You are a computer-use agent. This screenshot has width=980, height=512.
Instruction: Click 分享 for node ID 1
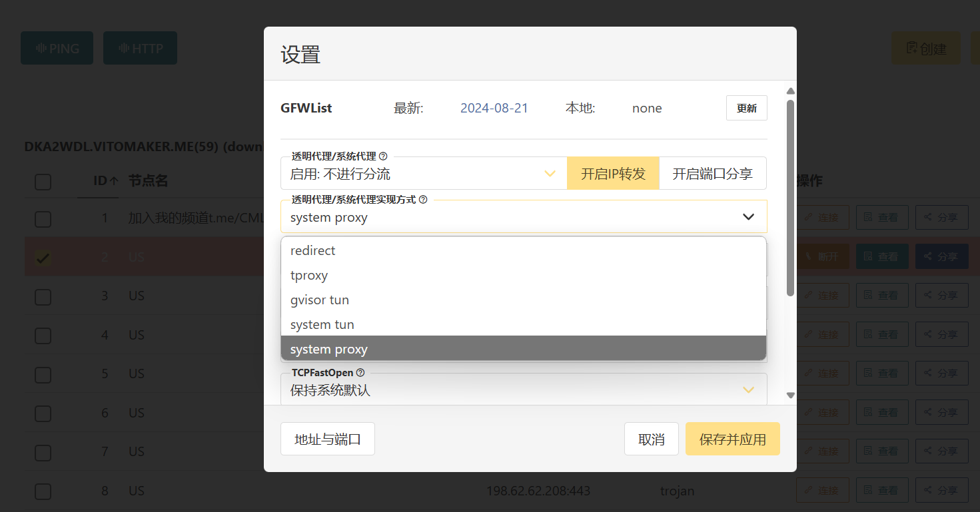pyautogui.click(x=941, y=217)
